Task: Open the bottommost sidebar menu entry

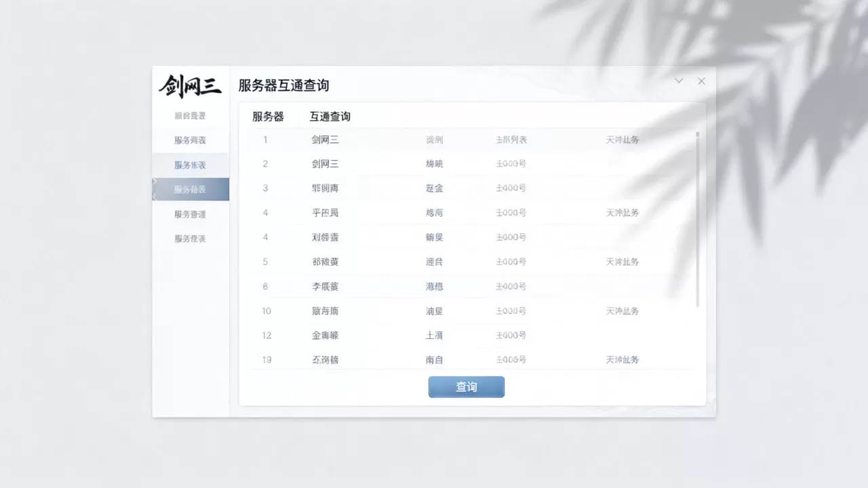Action: coord(191,239)
